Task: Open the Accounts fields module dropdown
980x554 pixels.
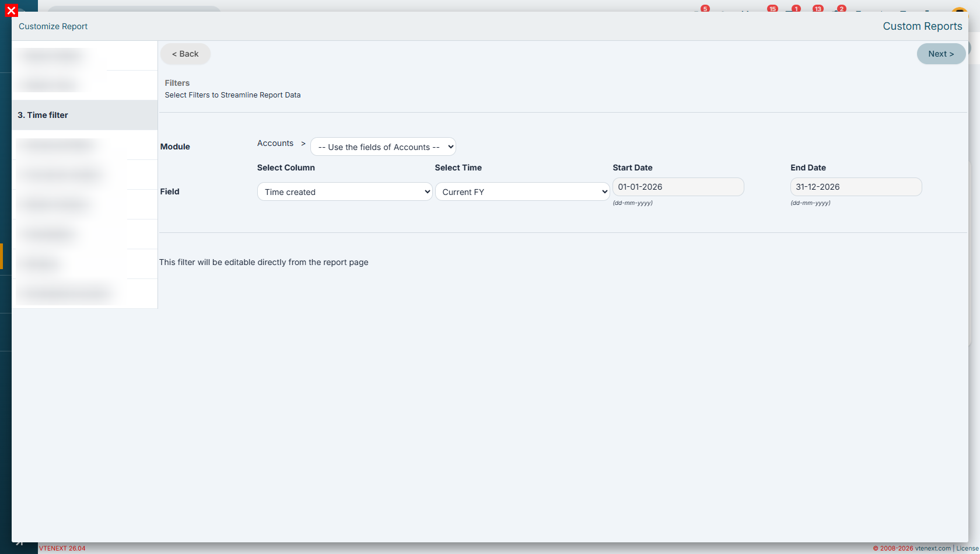Action: point(383,147)
